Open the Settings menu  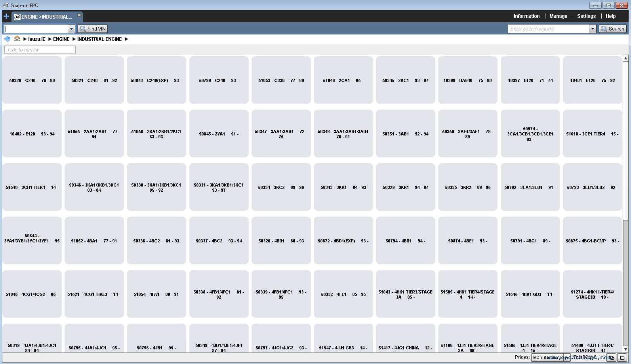coord(586,16)
